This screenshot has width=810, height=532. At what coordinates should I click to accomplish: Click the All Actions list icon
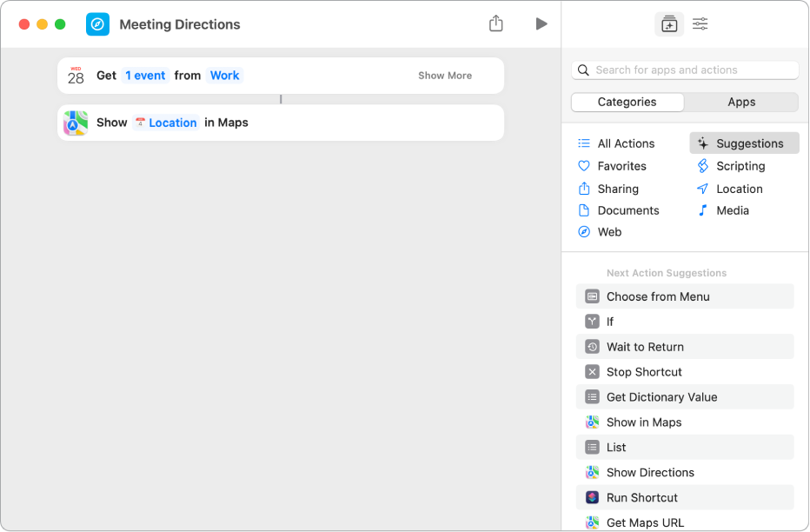584,143
